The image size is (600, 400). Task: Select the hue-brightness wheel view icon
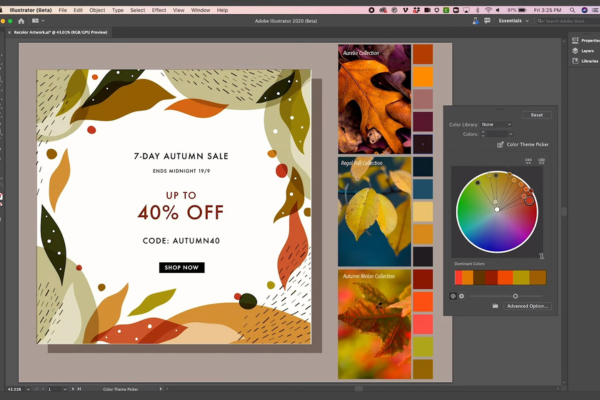click(x=461, y=296)
